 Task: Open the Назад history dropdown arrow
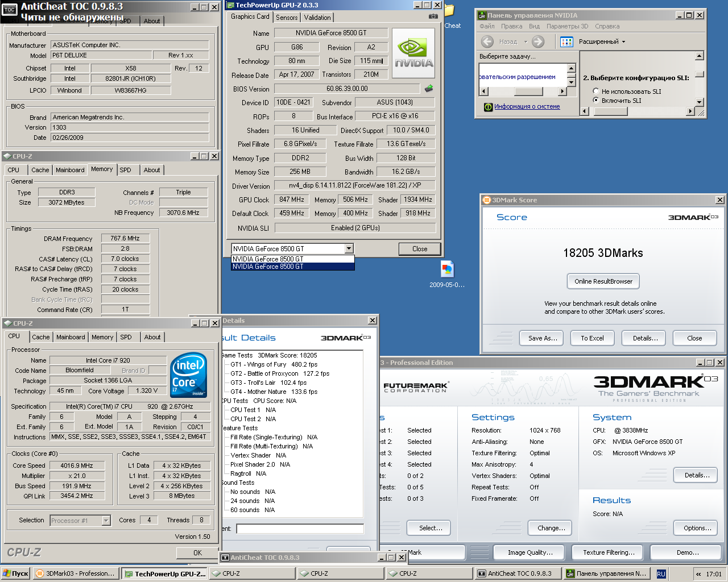(x=526, y=41)
